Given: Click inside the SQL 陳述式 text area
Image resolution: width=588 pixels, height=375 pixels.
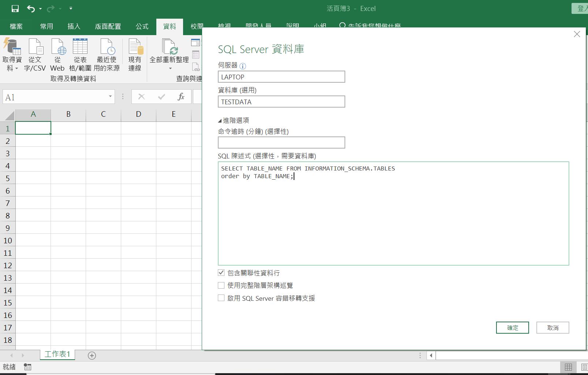Looking at the screenshot, I should 393,214.
